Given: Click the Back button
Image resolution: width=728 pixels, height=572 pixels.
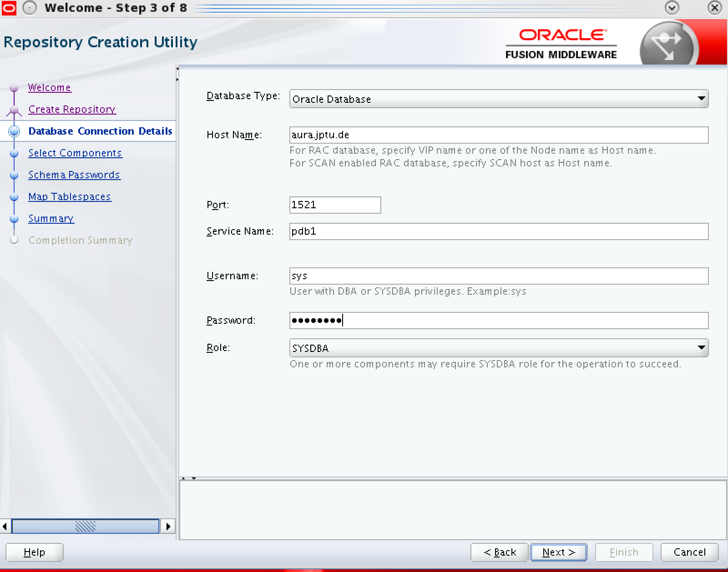Looking at the screenshot, I should click(x=499, y=552).
